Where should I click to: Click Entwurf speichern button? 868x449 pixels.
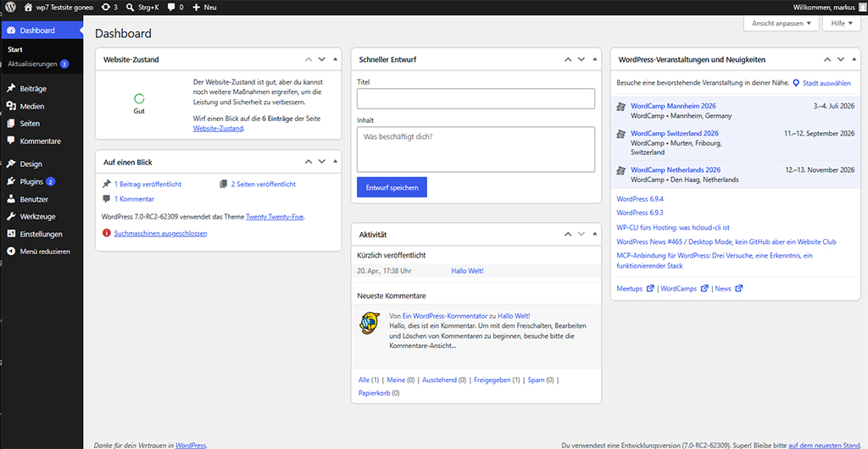(x=392, y=187)
